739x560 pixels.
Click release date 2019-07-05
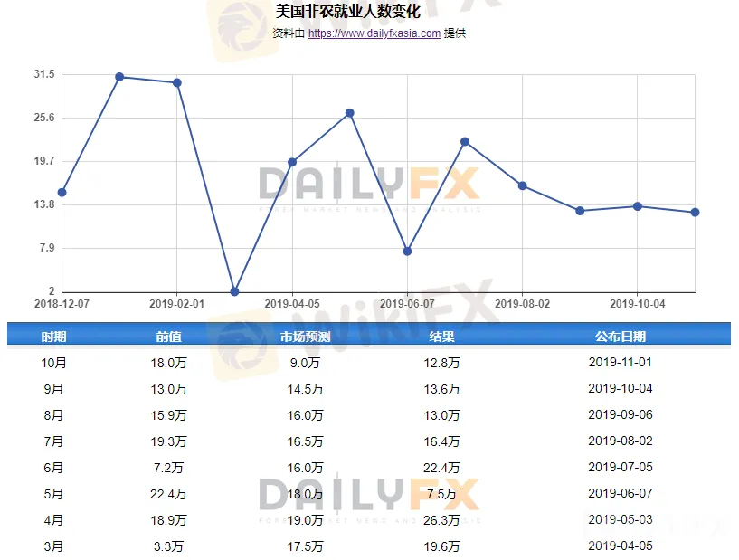[621, 467]
